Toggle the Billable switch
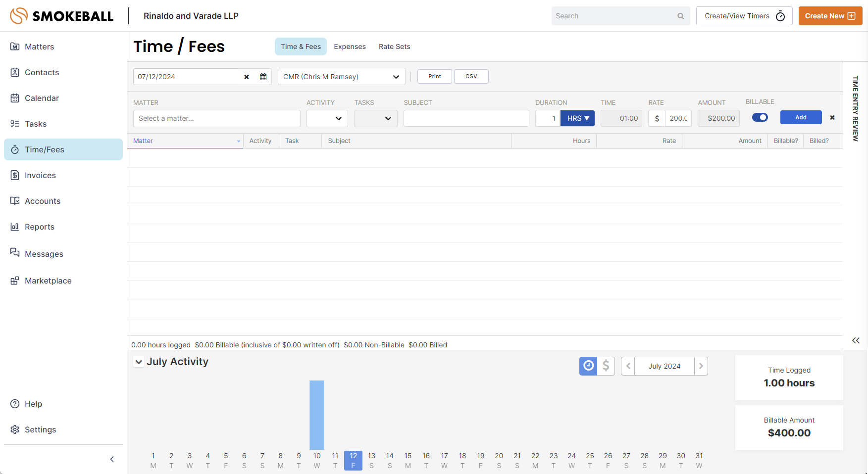 pyautogui.click(x=760, y=117)
